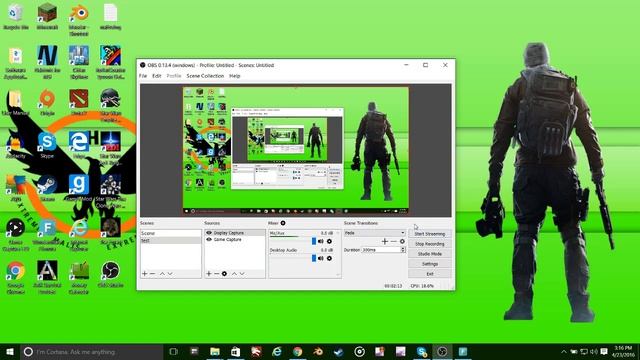
Task: Open the Edit menu
Action: click(157, 76)
